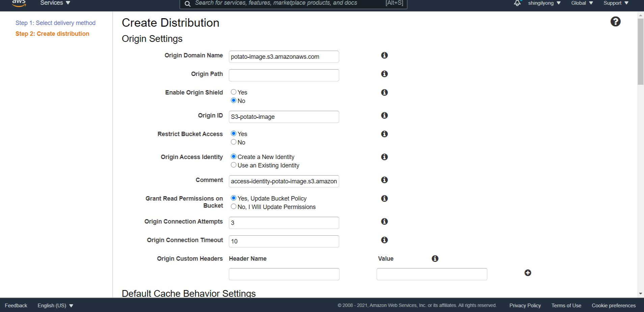Expand the Support menu

(x=616, y=3)
